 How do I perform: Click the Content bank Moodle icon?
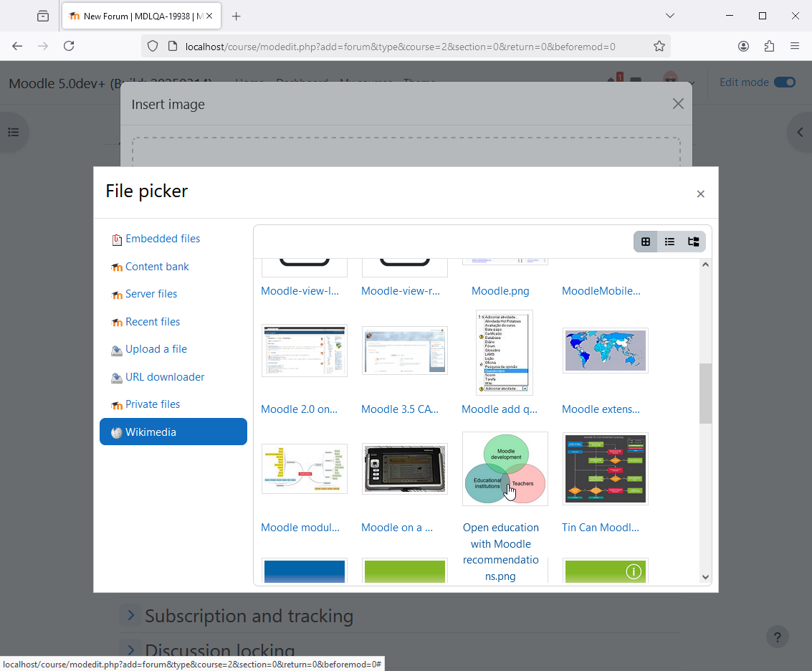pyautogui.click(x=117, y=267)
